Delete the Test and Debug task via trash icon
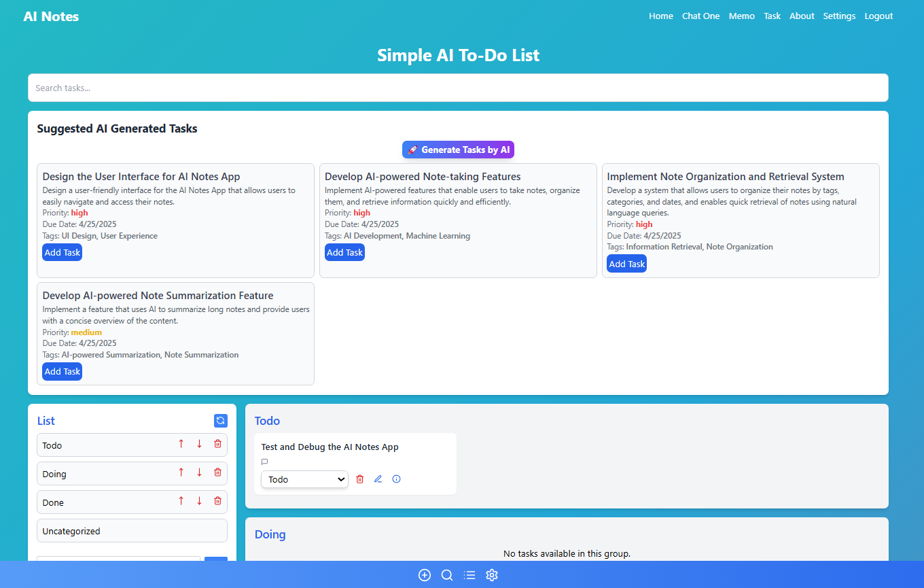The image size is (924, 588). point(359,479)
